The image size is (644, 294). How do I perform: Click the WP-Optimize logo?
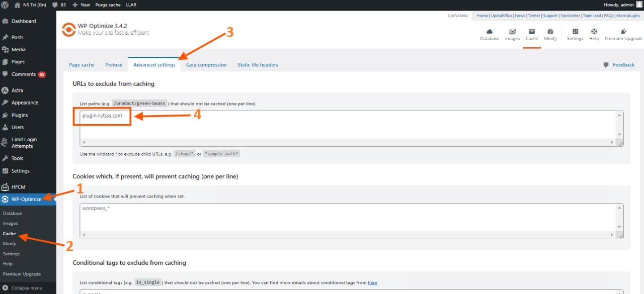68,30
